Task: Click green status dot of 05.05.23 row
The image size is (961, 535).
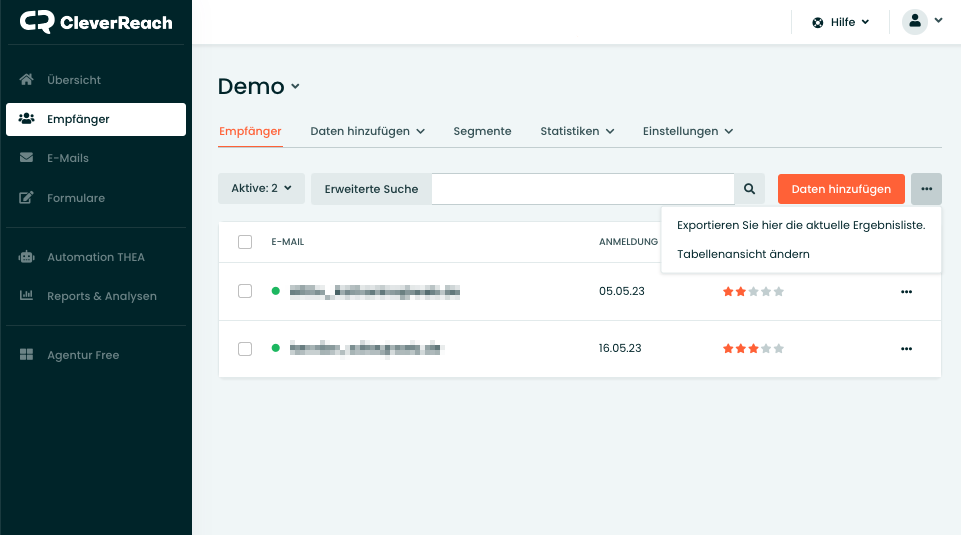Action: (276, 291)
